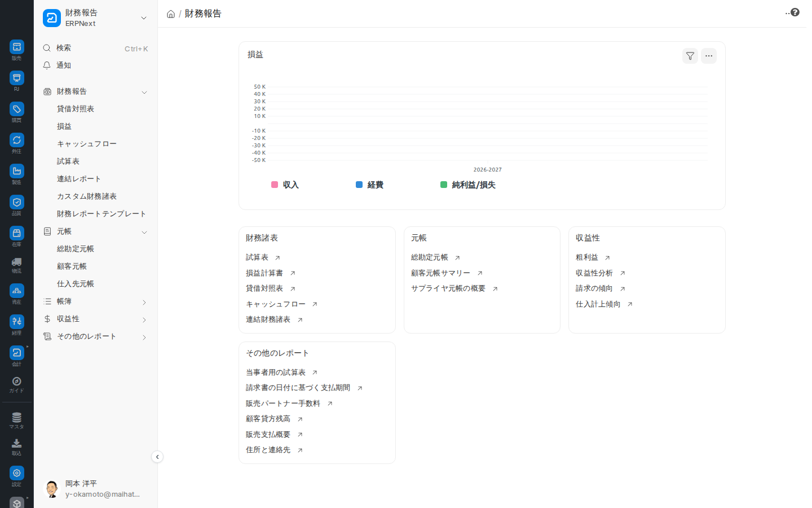Toggle the 経費 legend series
The image size is (812, 508).
click(x=370, y=185)
